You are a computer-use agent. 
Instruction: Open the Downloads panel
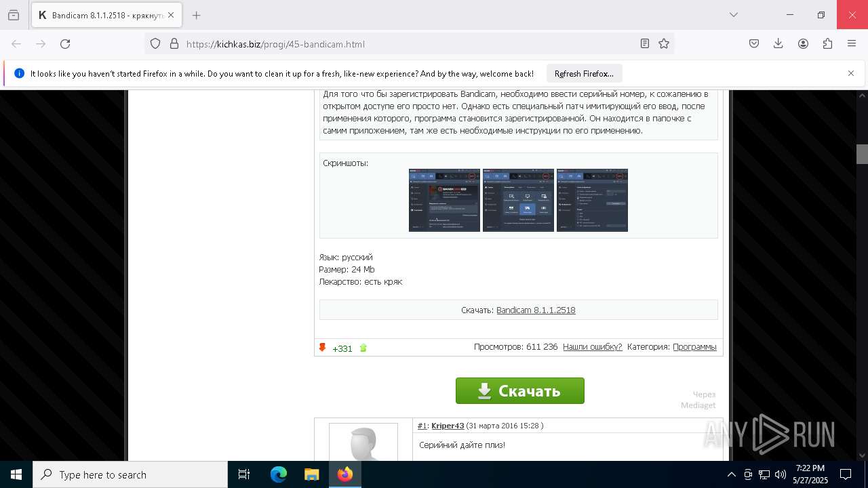(778, 44)
